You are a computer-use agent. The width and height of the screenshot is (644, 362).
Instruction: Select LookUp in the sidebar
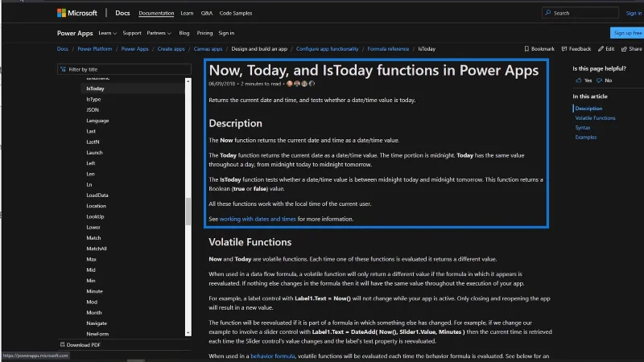coord(95,216)
